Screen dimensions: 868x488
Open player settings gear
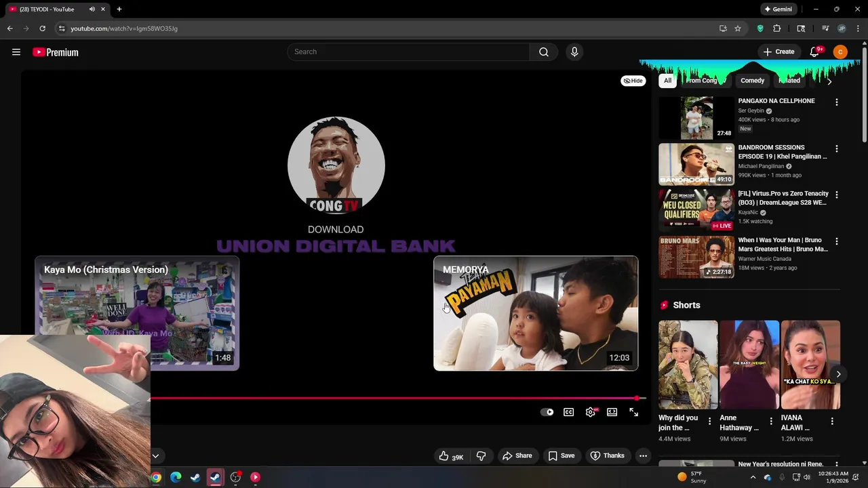591,412
